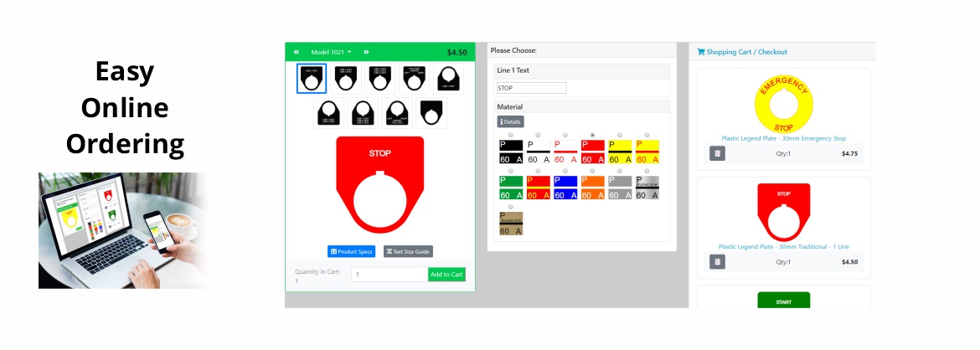Show material Details info

[511, 122]
